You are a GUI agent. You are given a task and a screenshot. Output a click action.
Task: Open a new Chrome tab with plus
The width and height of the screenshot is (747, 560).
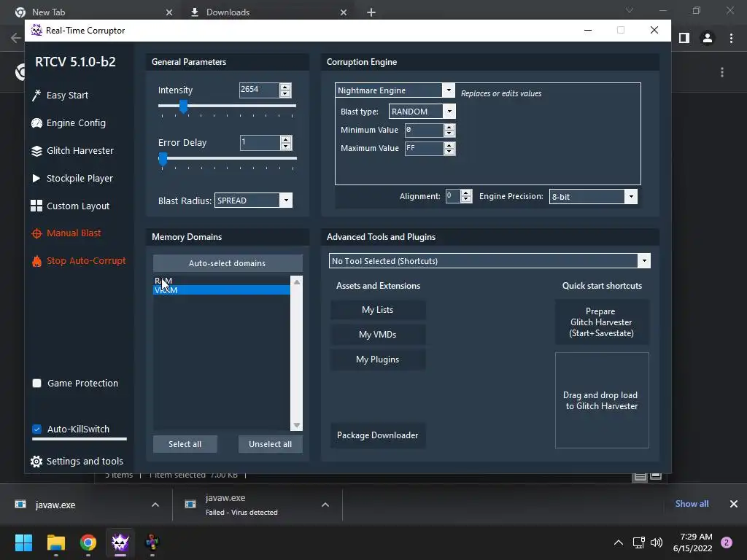click(371, 12)
